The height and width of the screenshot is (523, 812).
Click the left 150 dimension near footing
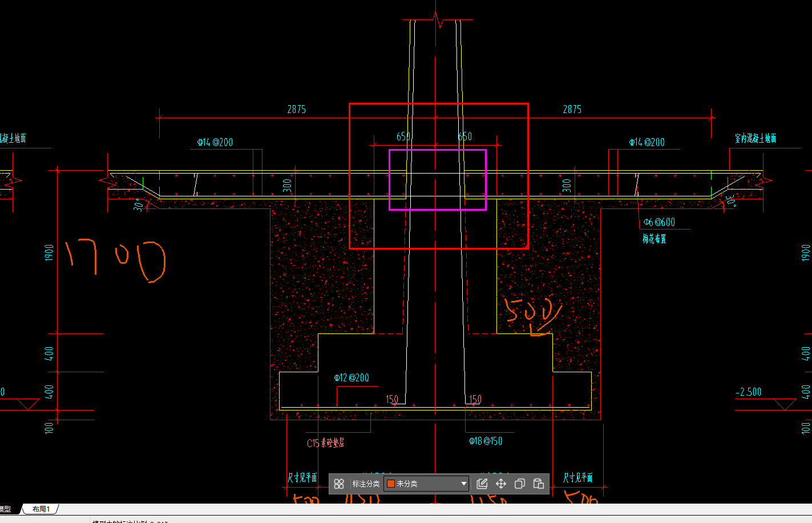tap(392, 399)
